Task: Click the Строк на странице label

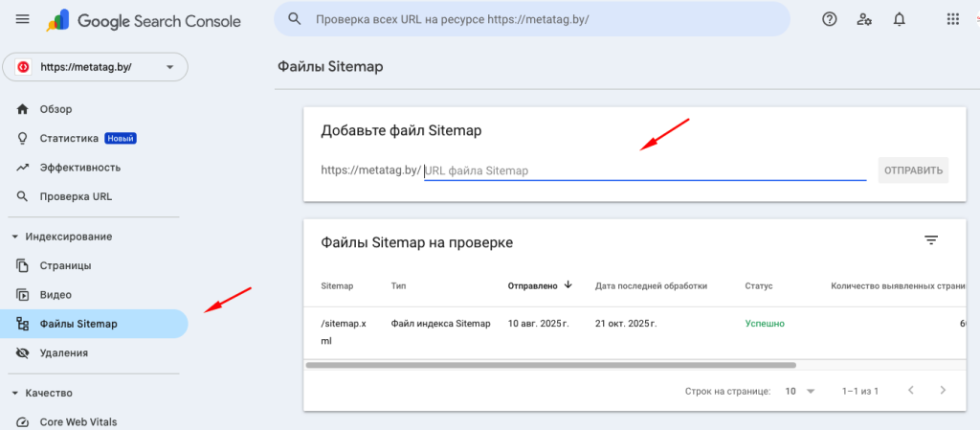Action: pos(727,392)
